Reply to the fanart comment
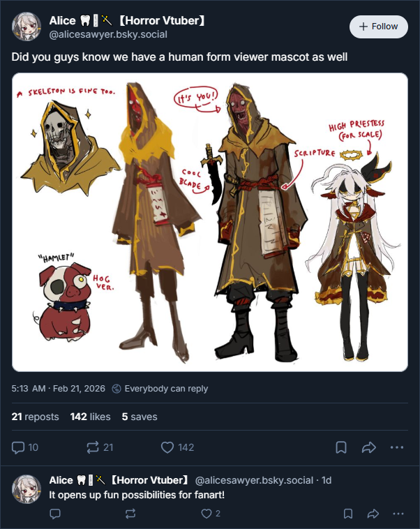The image size is (420, 529). [55, 514]
